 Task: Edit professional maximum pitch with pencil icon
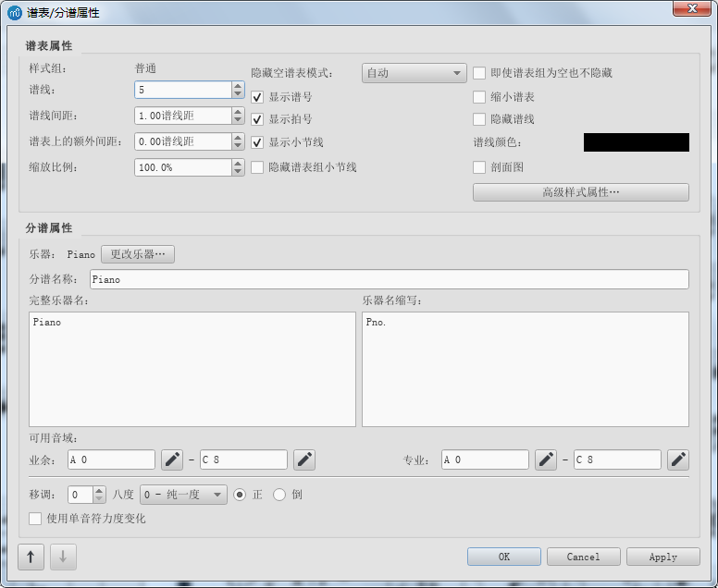click(678, 459)
